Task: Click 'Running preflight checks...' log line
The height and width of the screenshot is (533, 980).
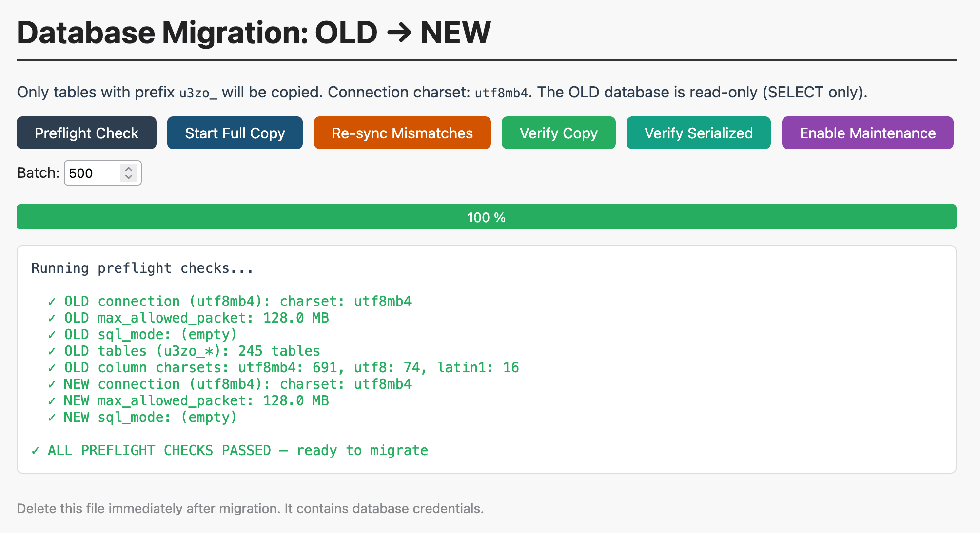Action: pos(142,268)
